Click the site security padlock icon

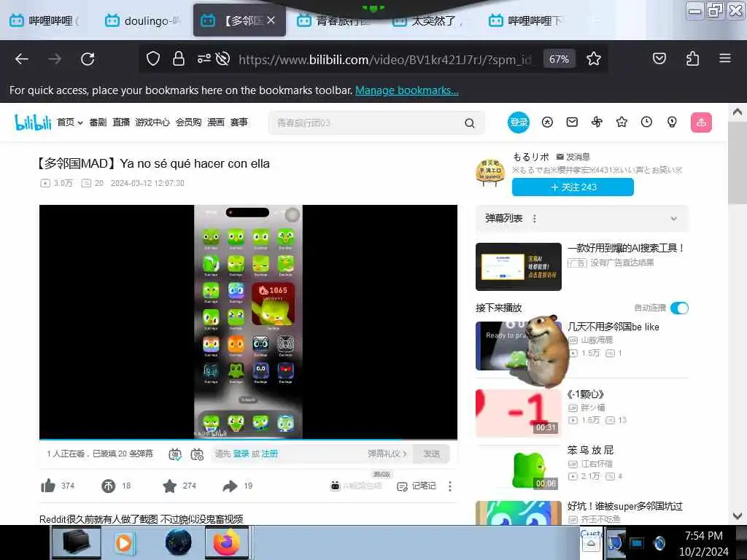point(179,59)
